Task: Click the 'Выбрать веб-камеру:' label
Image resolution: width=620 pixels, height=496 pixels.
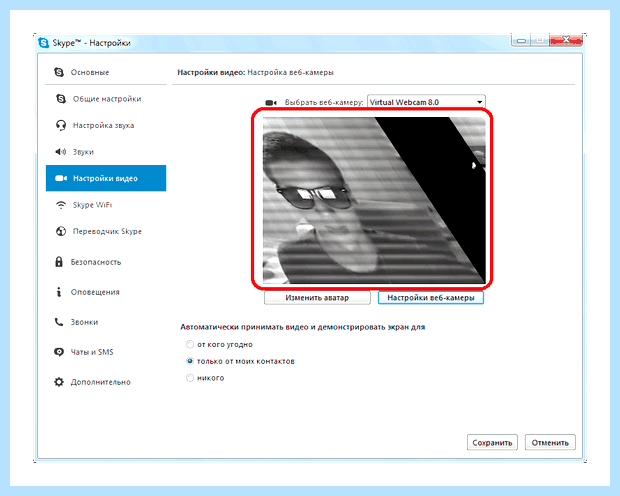Action: (x=324, y=102)
